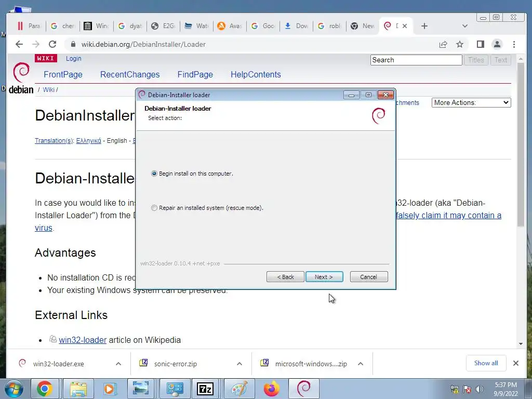Click the volume icon in system tray
The height and width of the screenshot is (399, 532).
(x=480, y=389)
